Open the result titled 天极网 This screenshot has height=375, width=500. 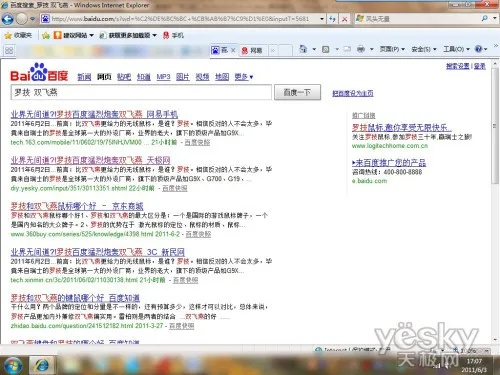(91, 160)
